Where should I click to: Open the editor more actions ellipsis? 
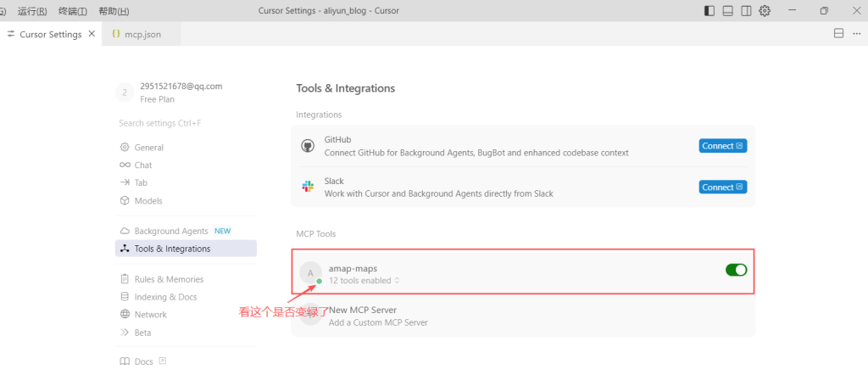coord(856,34)
